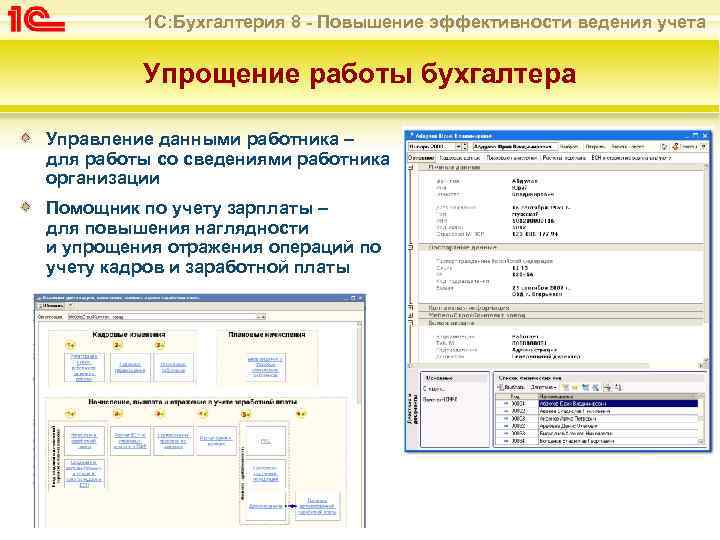Screen dimensions: 720x540
Task: Click step 4 icon in Начисление, выплата section
Action: point(202,414)
